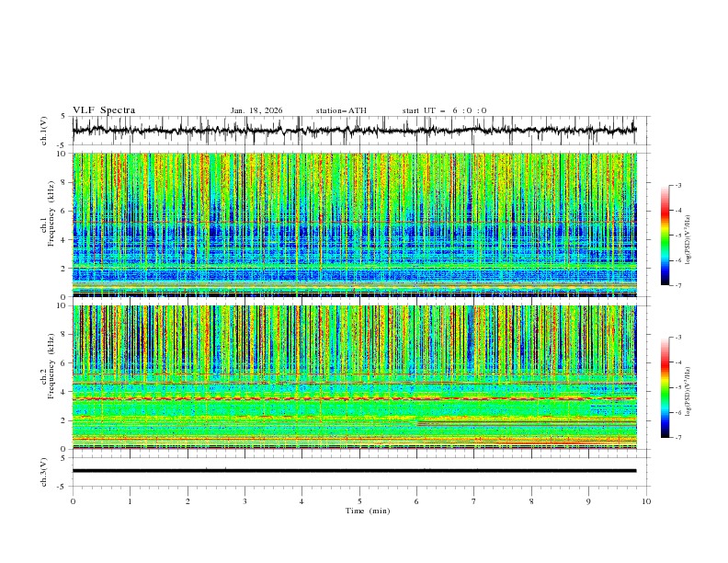Click the ch.2 'Frequency (kHz)' axis label
Viewport: 728px width, 563px height.
(x=51, y=366)
